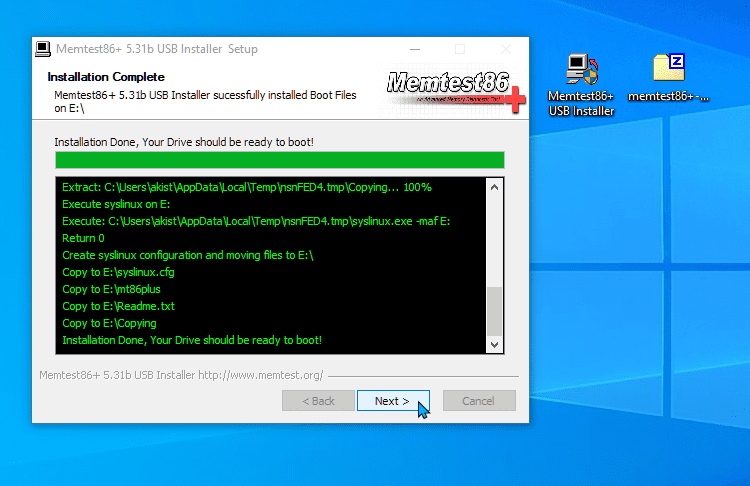Viewport: 750px width, 486px height.
Task: Select log line 'Execute syslinux on E:'
Action: click(116, 204)
